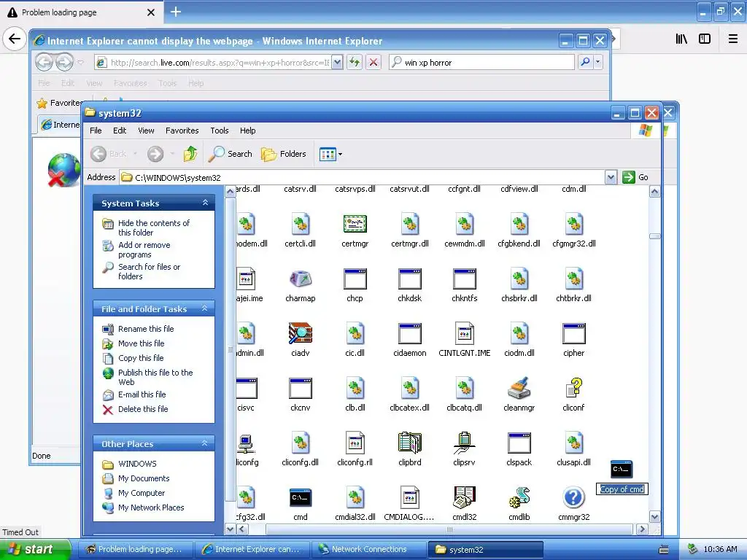Collapse the File and Folder Tasks panel
The image size is (747, 560).
point(205,308)
